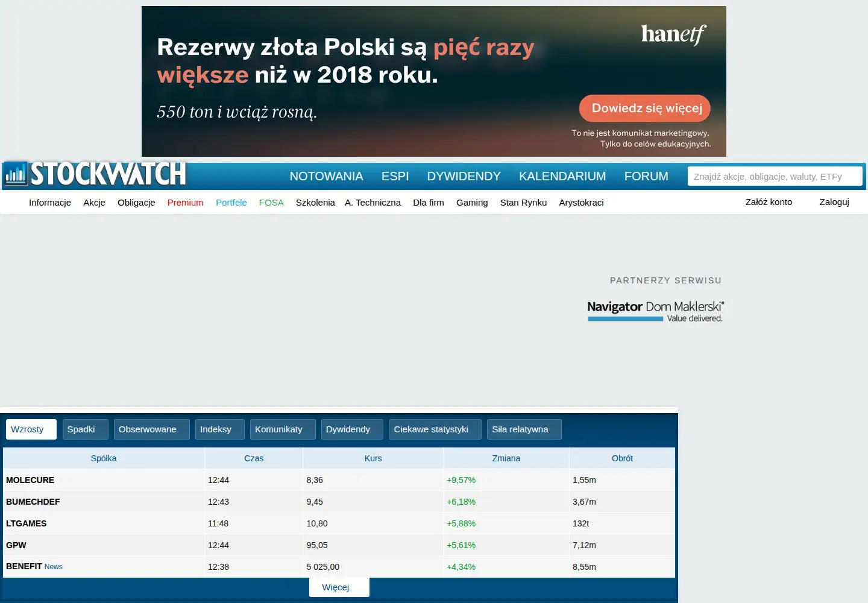Open Navigator Dom Maklerski partner logo
The width and height of the screenshot is (868, 603).
(x=655, y=311)
